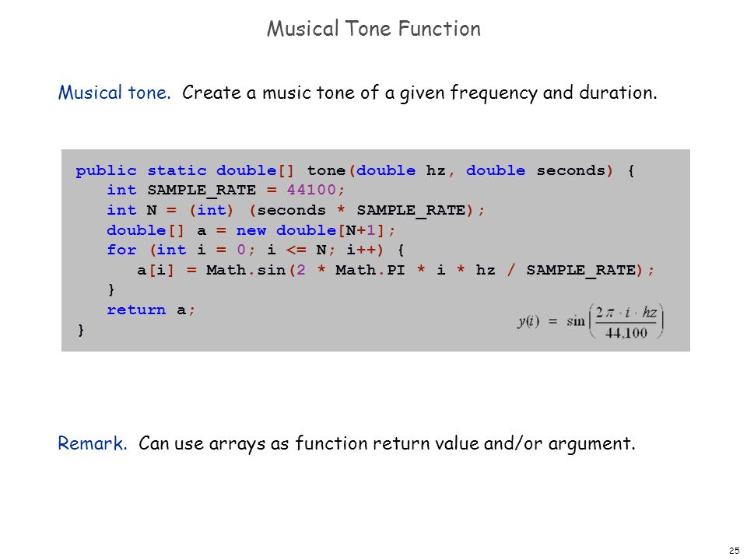Click the "return a;" statement
747x560 pixels.
[151, 310]
